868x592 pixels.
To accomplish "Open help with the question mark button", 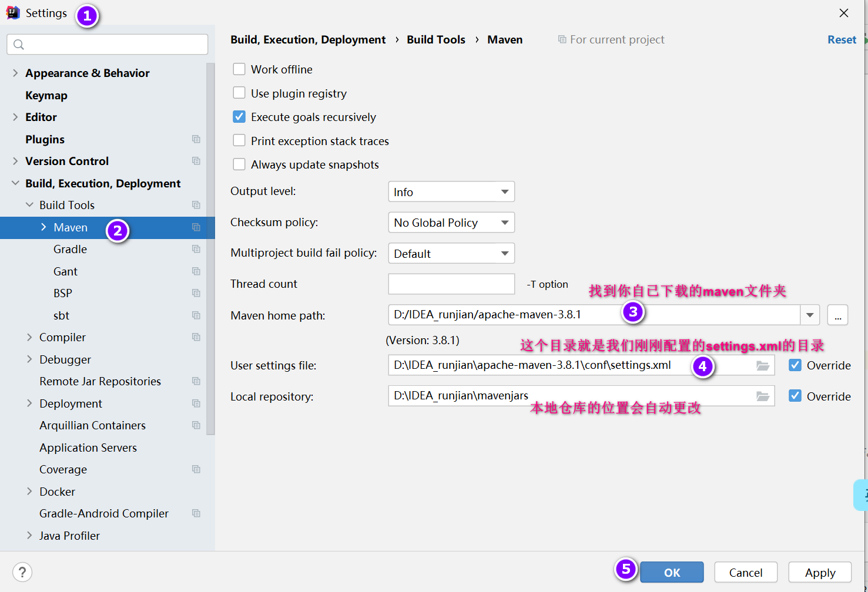I will click(22, 572).
